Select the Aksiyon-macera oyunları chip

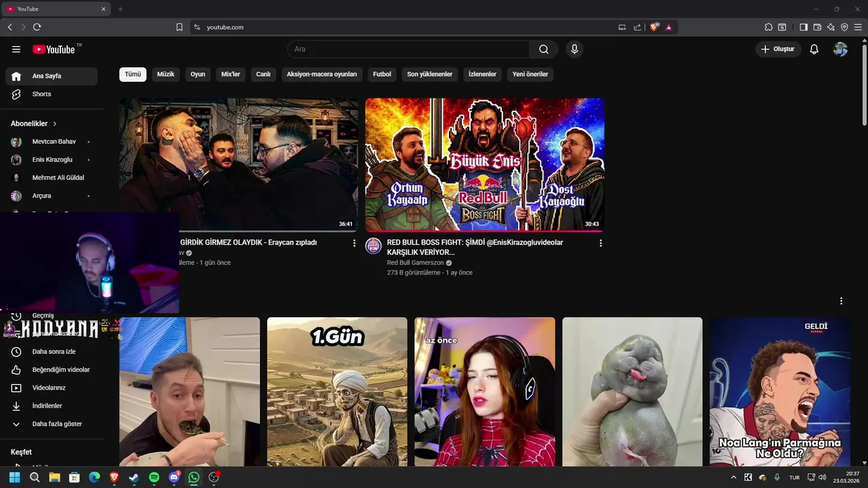point(321,75)
